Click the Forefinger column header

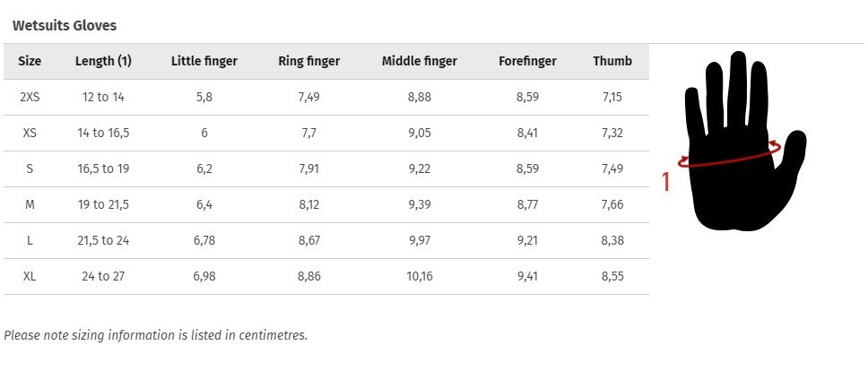pos(527,61)
